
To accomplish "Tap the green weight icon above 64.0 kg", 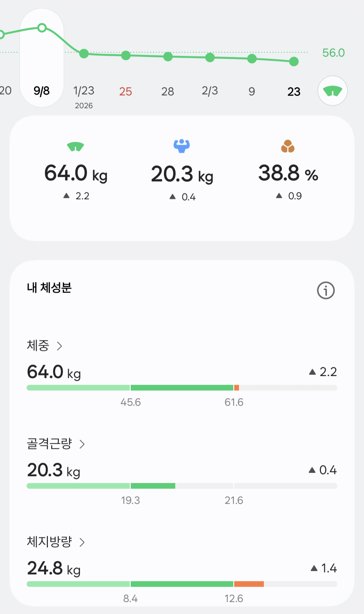I will pos(75,146).
